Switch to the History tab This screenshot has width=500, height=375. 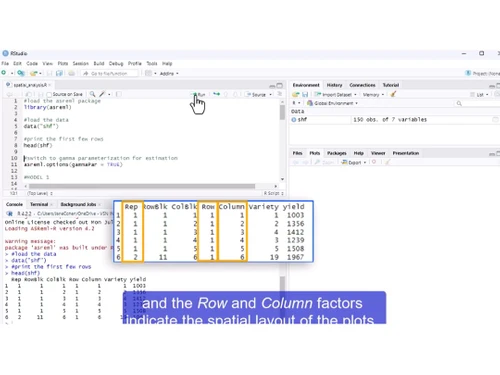(x=334, y=85)
